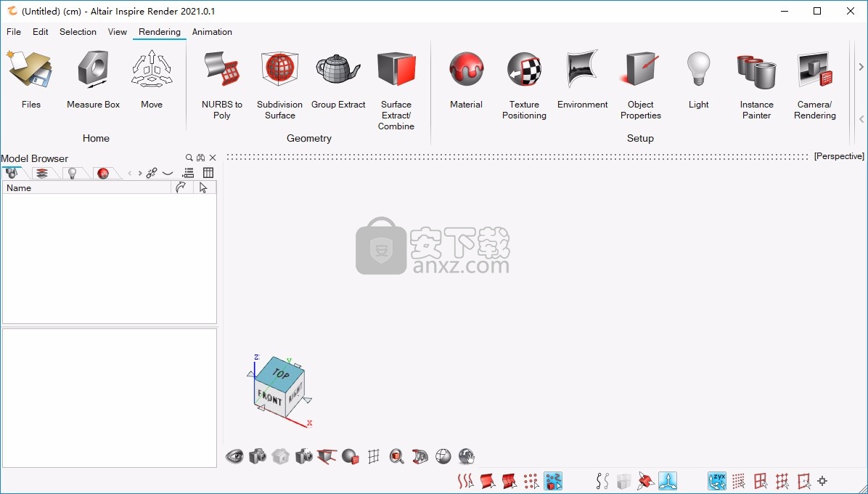
Task: Toggle the highlighted ZYX orientation icon
Action: [x=717, y=481]
